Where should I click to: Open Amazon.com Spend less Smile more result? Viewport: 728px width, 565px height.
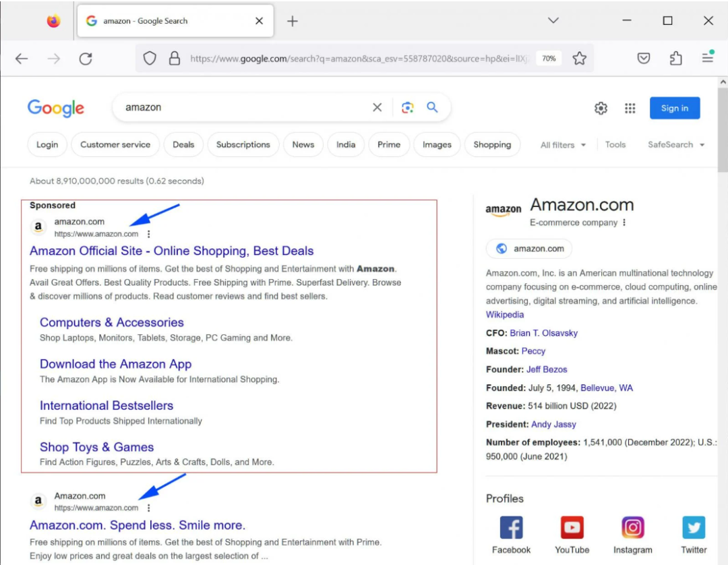pos(138,525)
